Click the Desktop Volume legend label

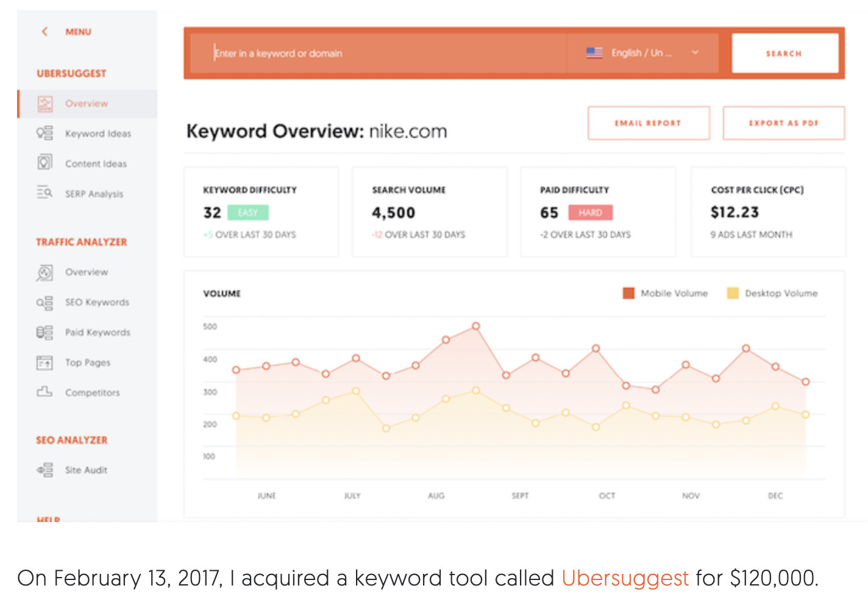pyautogui.click(x=781, y=293)
